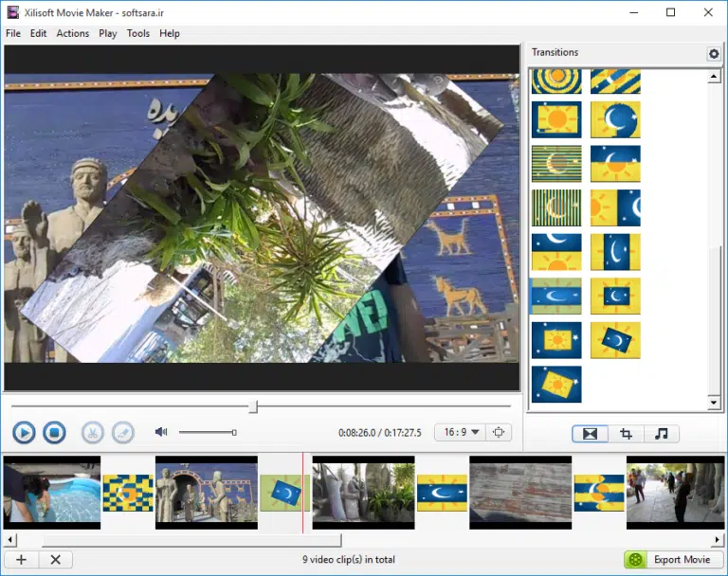Screen dimensions: 728x576
Task: Switch to the Crop tab icon
Action: tap(626, 434)
